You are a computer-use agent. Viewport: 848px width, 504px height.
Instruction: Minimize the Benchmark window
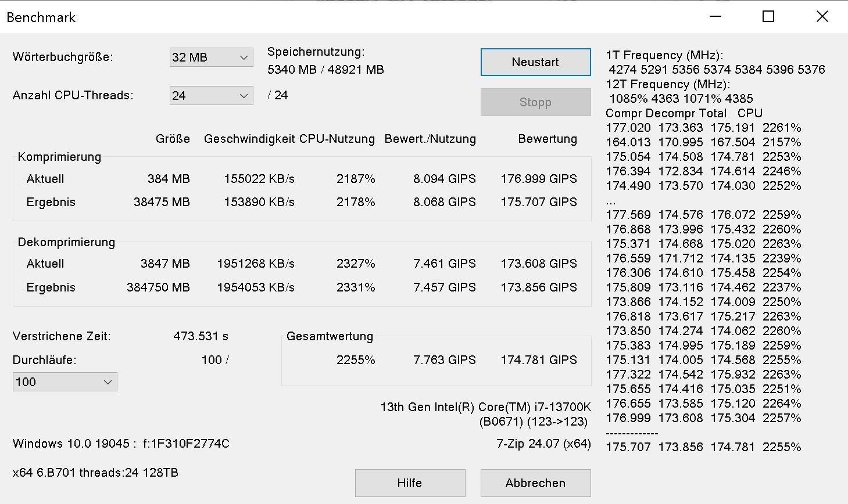coord(715,17)
